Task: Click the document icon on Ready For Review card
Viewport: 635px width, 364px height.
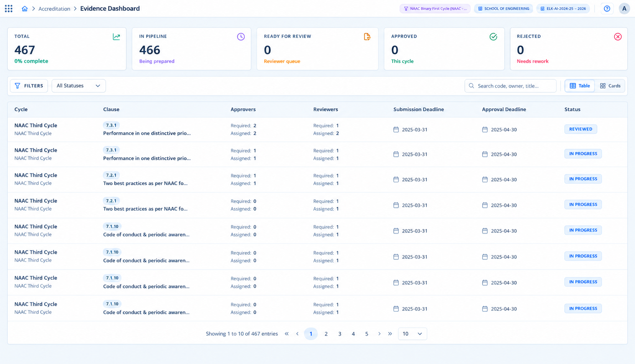Action: click(367, 37)
